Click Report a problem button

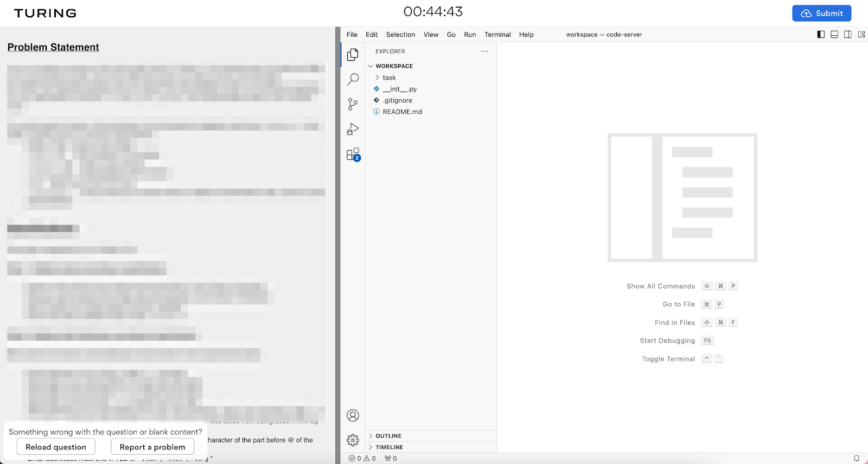click(152, 447)
